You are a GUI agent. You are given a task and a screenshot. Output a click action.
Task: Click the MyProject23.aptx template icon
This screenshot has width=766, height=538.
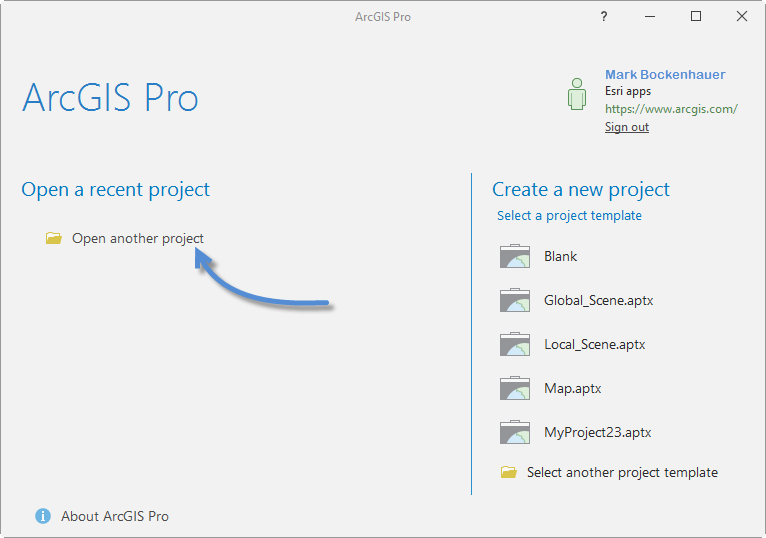[515, 432]
